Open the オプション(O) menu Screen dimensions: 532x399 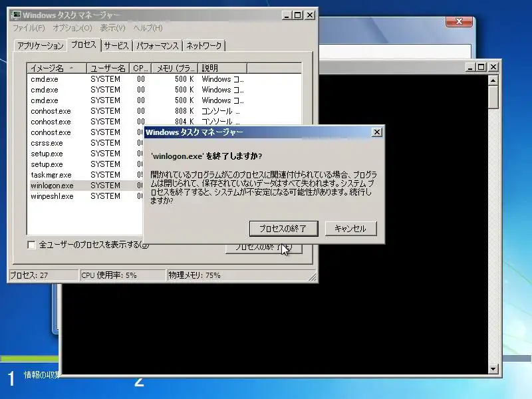tap(72, 28)
